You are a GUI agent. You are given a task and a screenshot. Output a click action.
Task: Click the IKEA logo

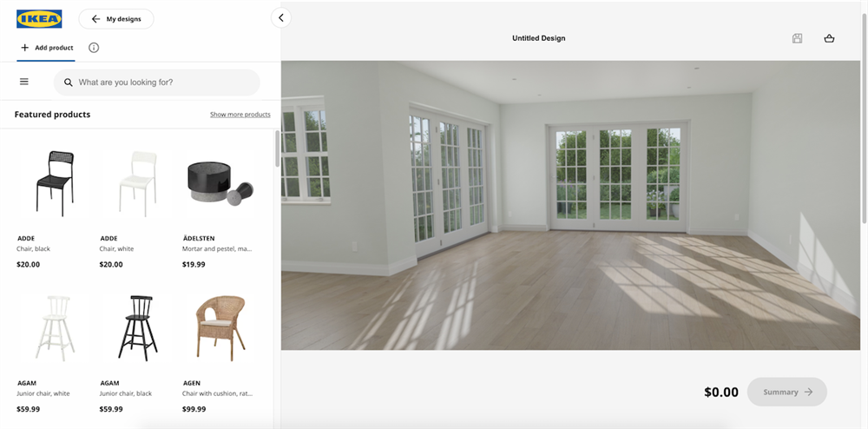pyautogui.click(x=39, y=19)
